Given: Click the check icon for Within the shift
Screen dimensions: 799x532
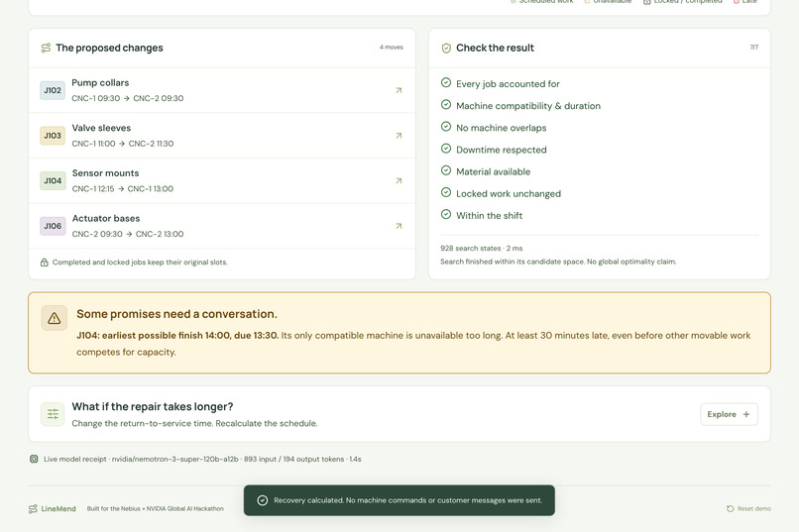Looking at the screenshot, I should click(x=446, y=214).
